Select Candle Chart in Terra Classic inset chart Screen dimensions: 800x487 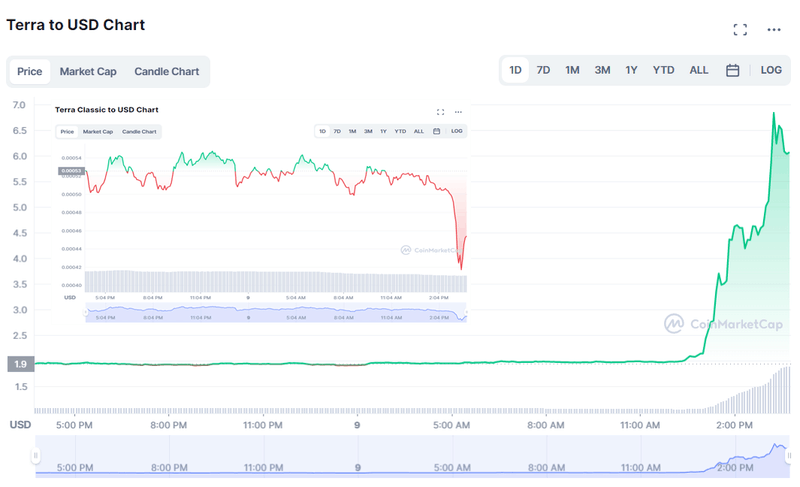(139, 132)
